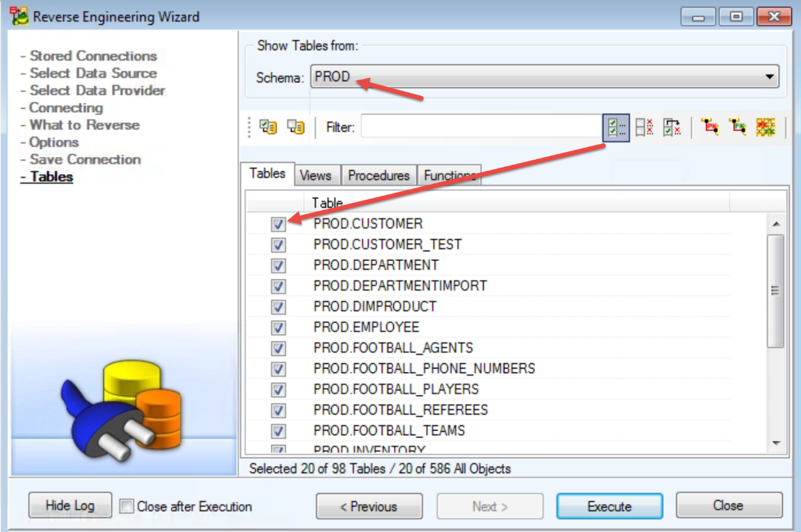801x532 pixels.
Task: Click the check-all-objects toolbar icon
Action: click(268, 127)
